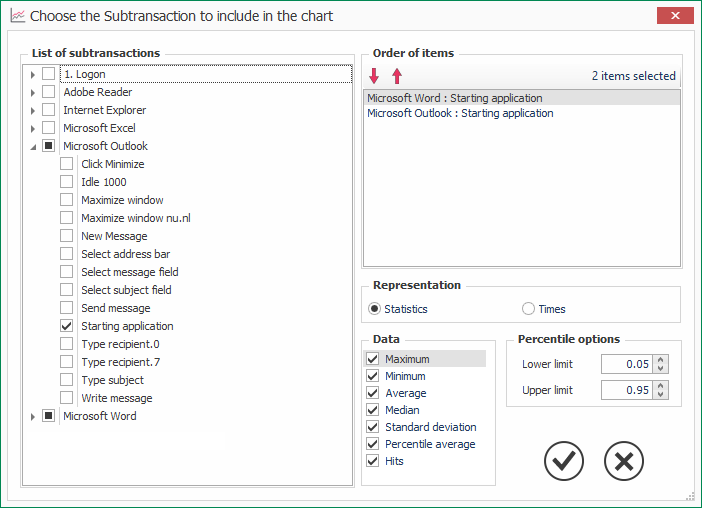The height and width of the screenshot is (508, 702).
Task: Increase the Lower limit percentile value
Action: click(660, 360)
